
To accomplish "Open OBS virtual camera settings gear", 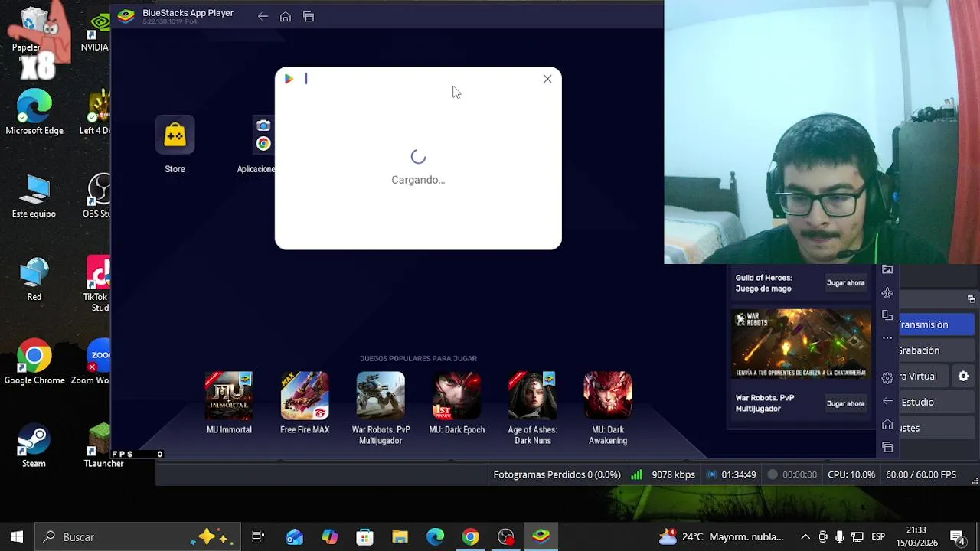I will coord(963,377).
